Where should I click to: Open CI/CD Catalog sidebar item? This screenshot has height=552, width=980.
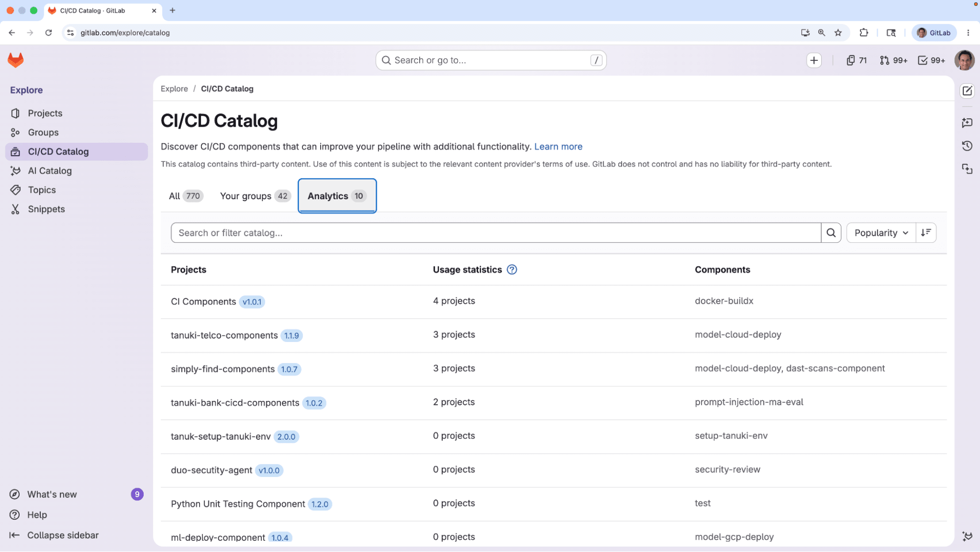pos(76,152)
